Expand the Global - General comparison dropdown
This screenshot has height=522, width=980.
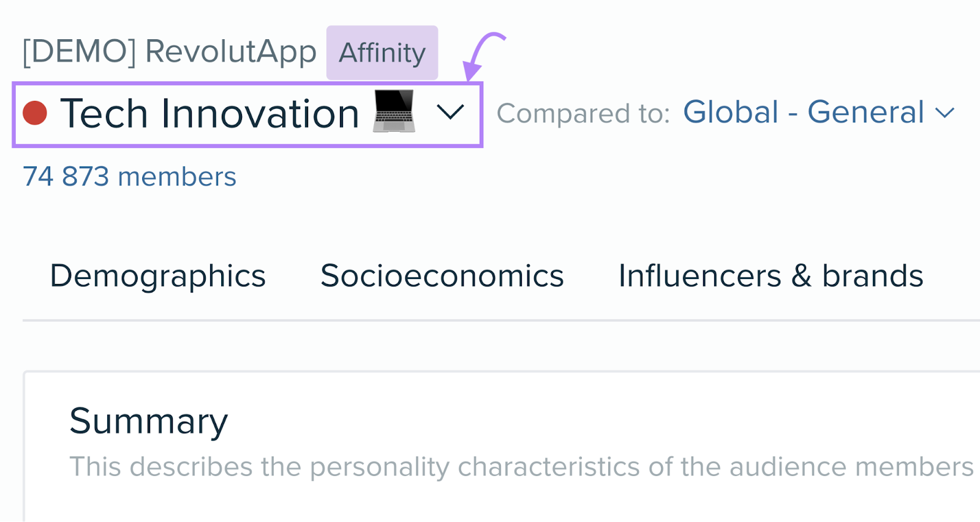coord(946,112)
